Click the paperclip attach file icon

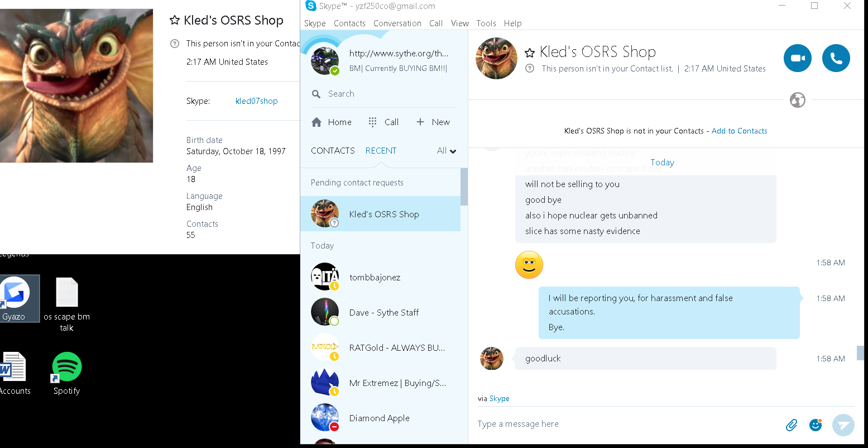[x=792, y=425]
